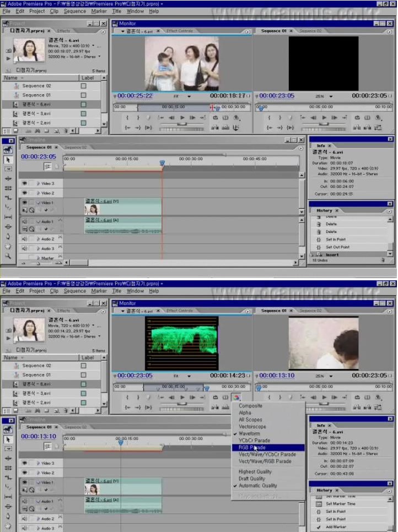Collapse Video 1 track in upper timeline
The height and width of the screenshot is (532, 398).
[39, 203]
